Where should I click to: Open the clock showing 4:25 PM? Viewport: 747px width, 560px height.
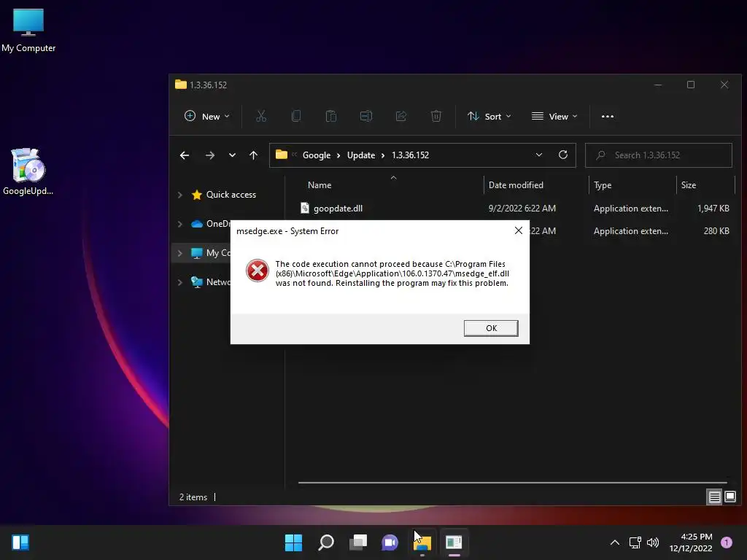click(x=691, y=542)
